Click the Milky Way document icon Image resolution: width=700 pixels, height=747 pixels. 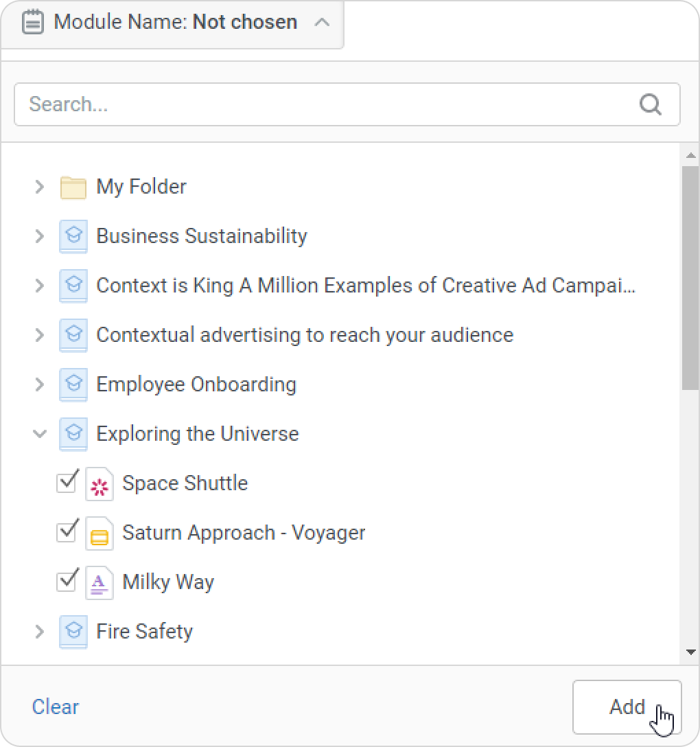point(99,583)
